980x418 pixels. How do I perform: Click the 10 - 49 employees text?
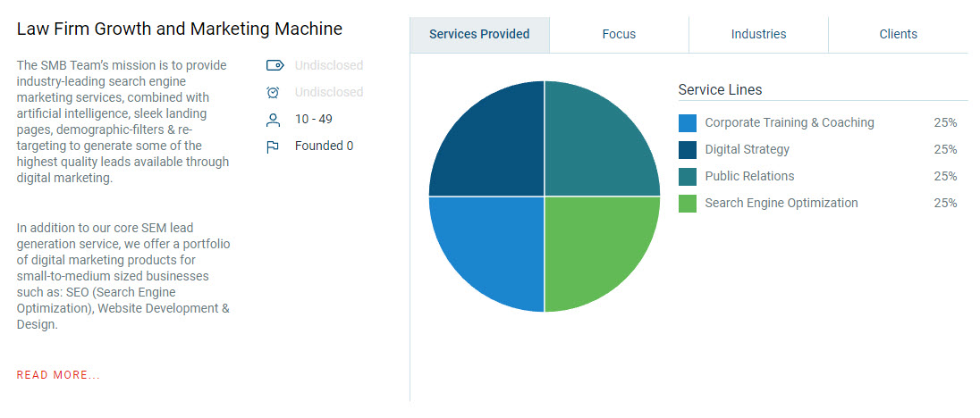coord(314,119)
